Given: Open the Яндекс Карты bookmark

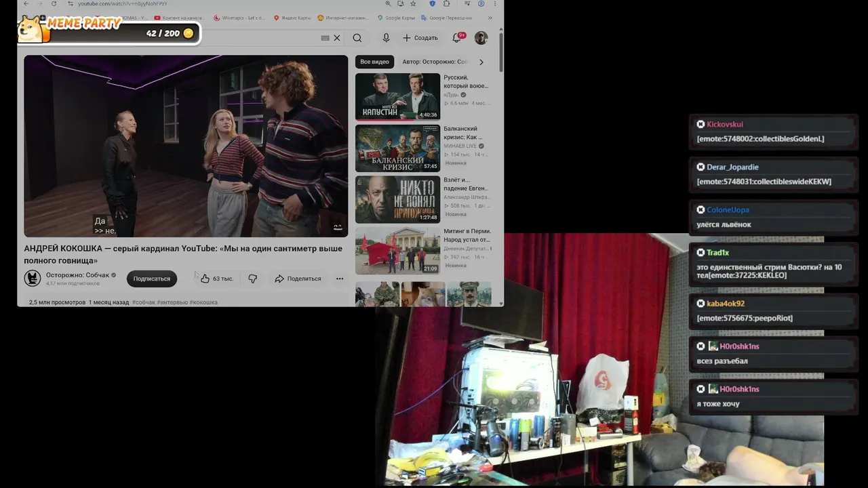Looking at the screenshot, I should (292, 18).
